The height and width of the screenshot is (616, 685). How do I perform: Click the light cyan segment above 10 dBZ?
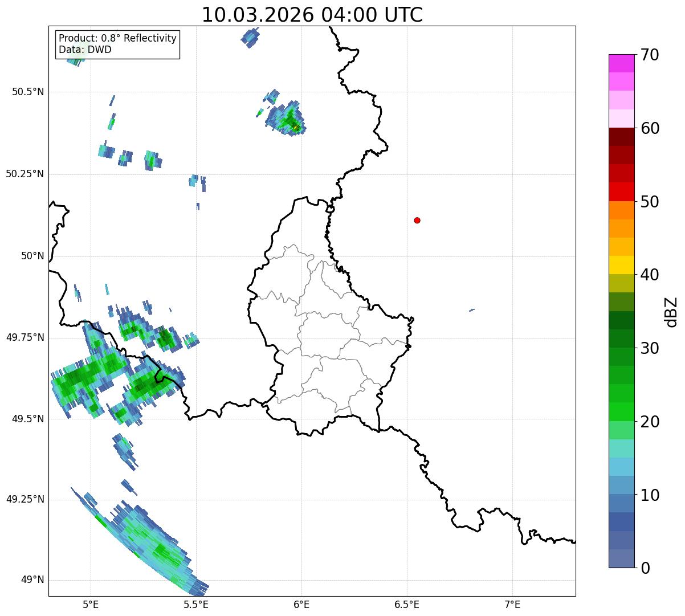point(621,467)
